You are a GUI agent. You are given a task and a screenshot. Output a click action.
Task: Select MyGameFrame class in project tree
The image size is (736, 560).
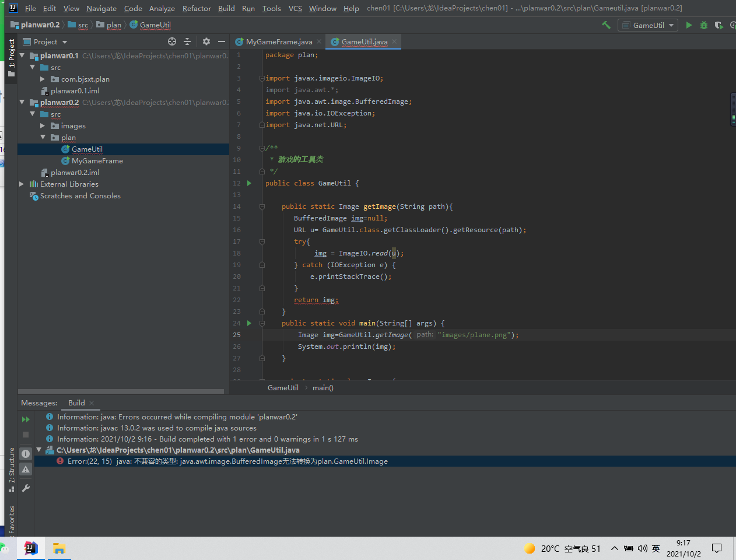(x=97, y=160)
